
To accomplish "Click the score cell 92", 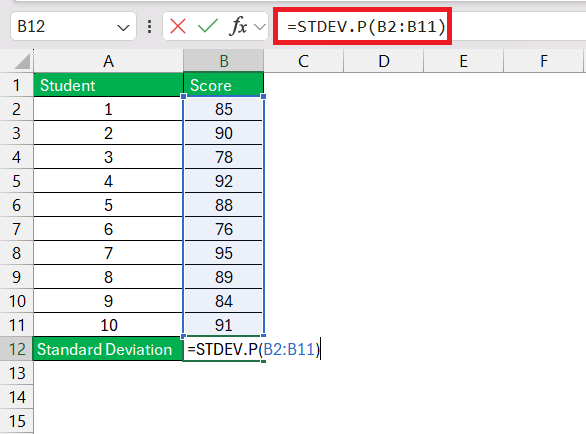I will [223, 181].
